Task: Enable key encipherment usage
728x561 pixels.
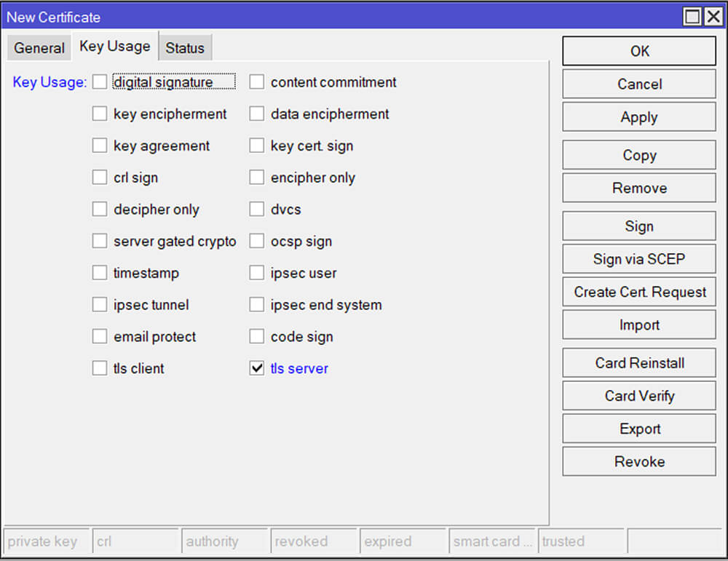Action: click(x=99, y=114)
